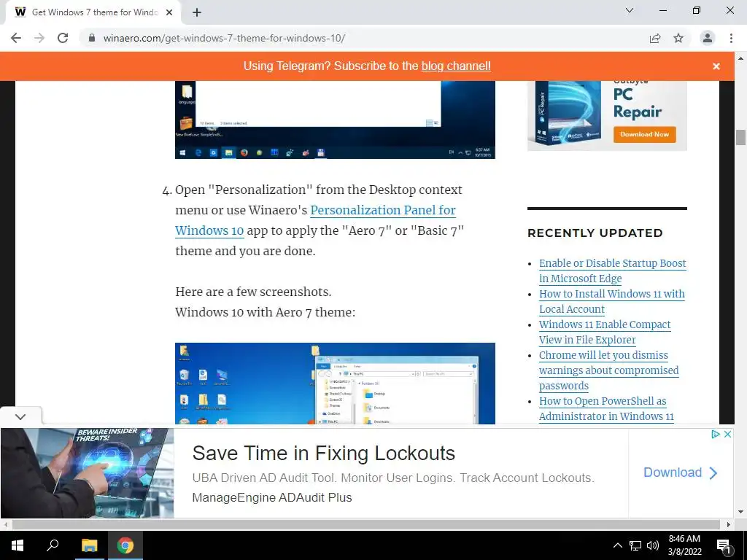Screen dimensions: 747x560
Task: Open Windows 11 Enable Compact View article
Action: pyautogui.click(x=605, y=332)
